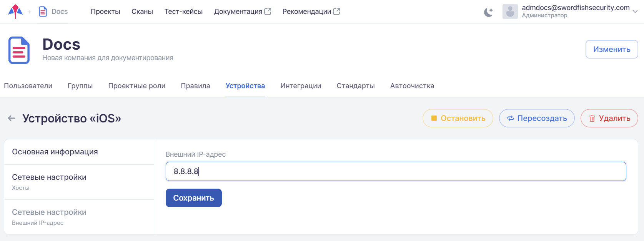This screenshot has width=644, height=241.
Task: Click the user avatar icon
Action: point(510,12)
